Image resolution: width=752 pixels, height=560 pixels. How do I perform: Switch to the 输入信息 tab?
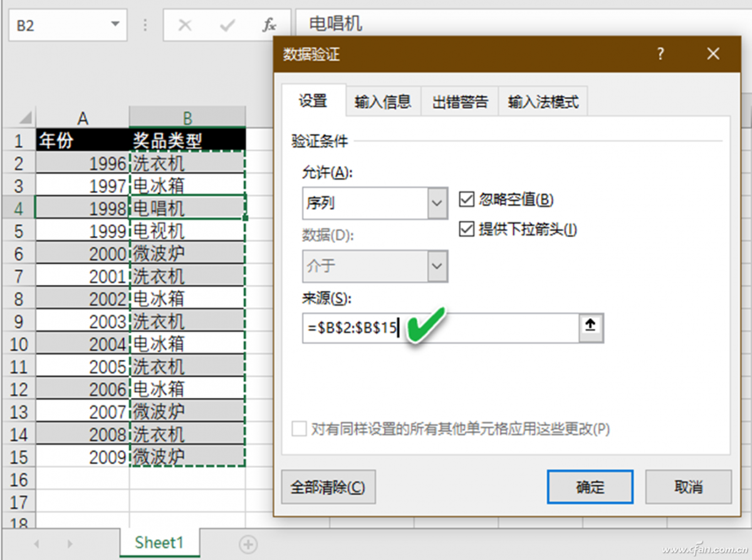pos(383,101)
